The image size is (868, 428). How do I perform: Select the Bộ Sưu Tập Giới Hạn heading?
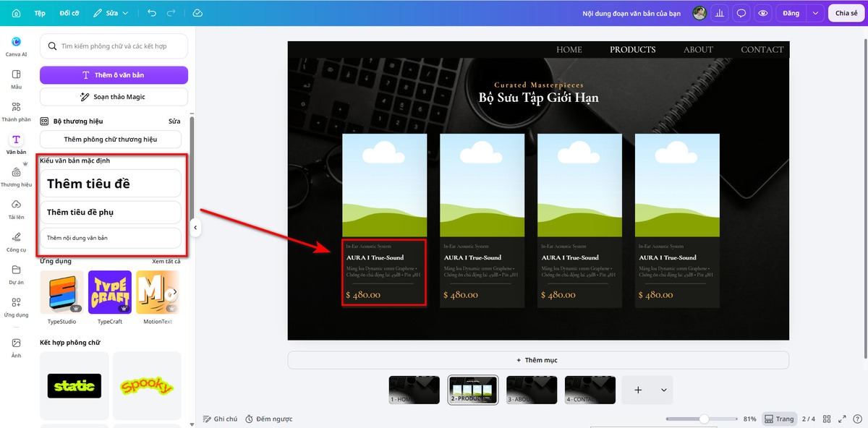pyautogui.click(x=539, y=98)
